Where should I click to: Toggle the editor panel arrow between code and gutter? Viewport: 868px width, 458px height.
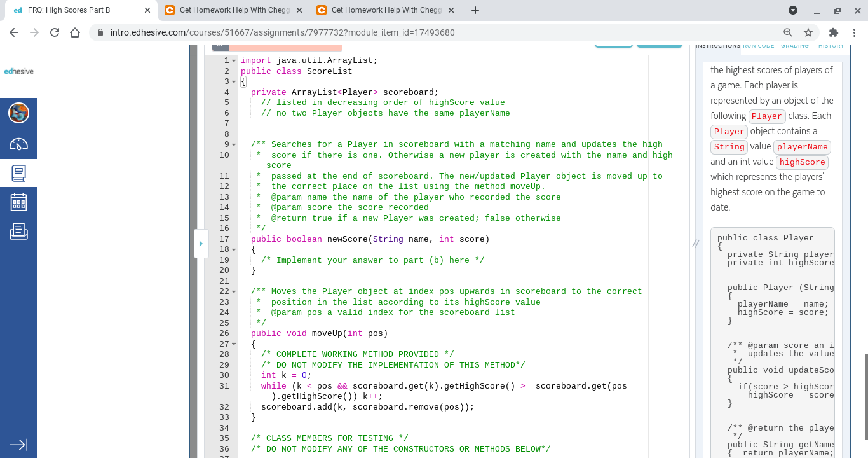coord(201,244)
